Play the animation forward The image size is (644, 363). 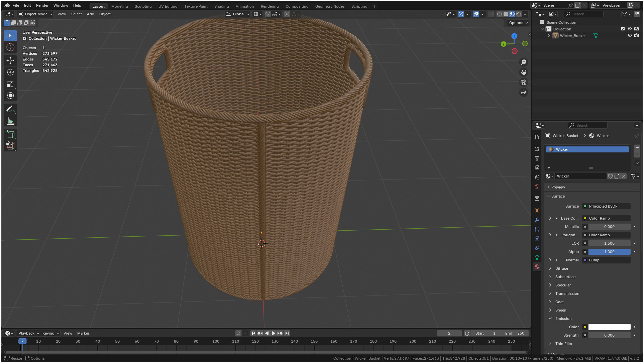(273, 333)
